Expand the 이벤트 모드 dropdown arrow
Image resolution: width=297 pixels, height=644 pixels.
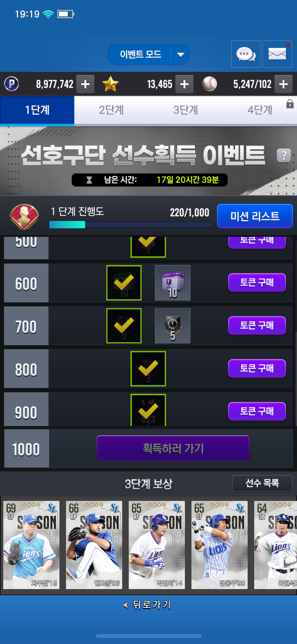181,54
